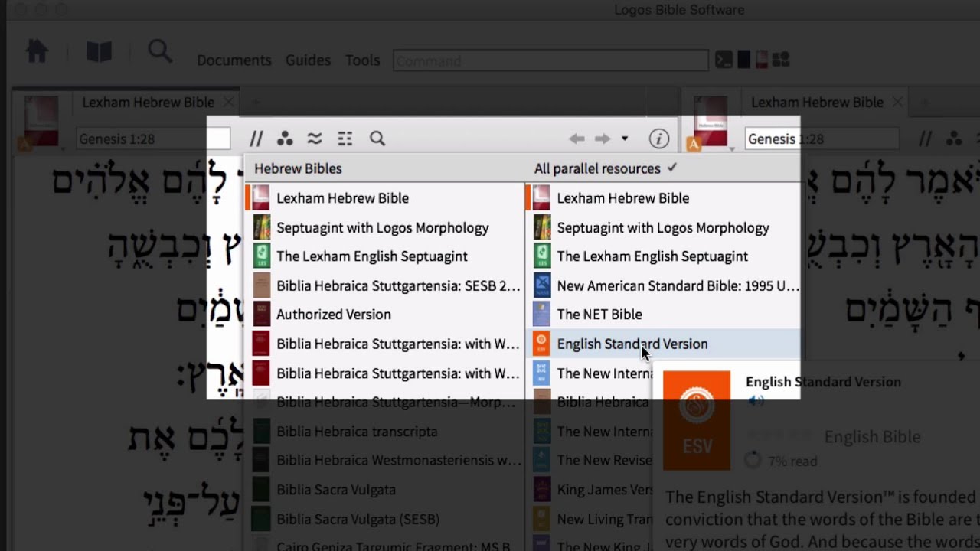Expand the navigation history dropdown arrow
Image resolution: width=980 pixels, height=551 pixels.
coord(625,139)
